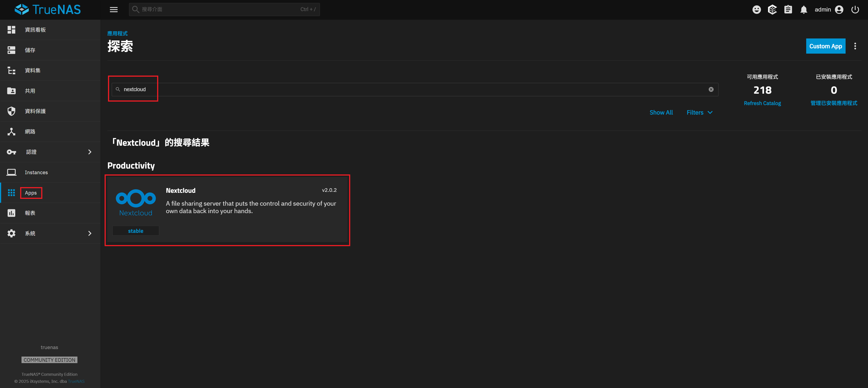
Task: Open the alerts bell icon
Action: pyautogui.click(x=804, y=10)
